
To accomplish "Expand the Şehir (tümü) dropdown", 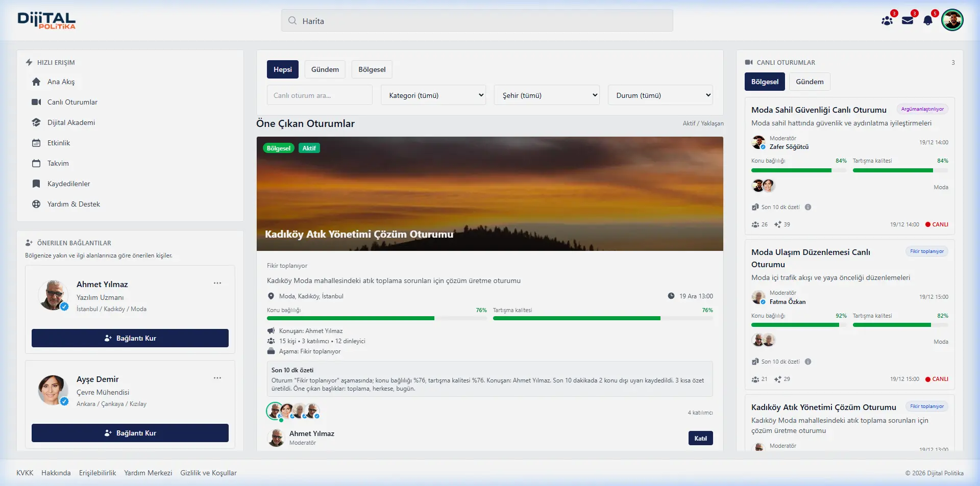I will (x=547, y=95).
